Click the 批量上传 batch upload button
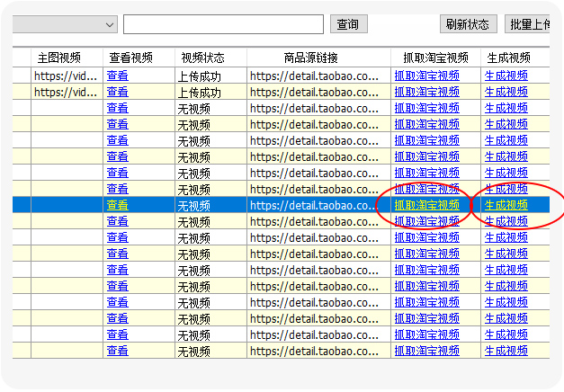 527,24
